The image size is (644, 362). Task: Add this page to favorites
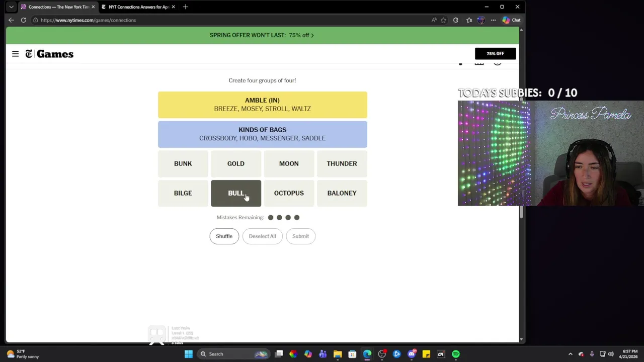tap(443, 20)
